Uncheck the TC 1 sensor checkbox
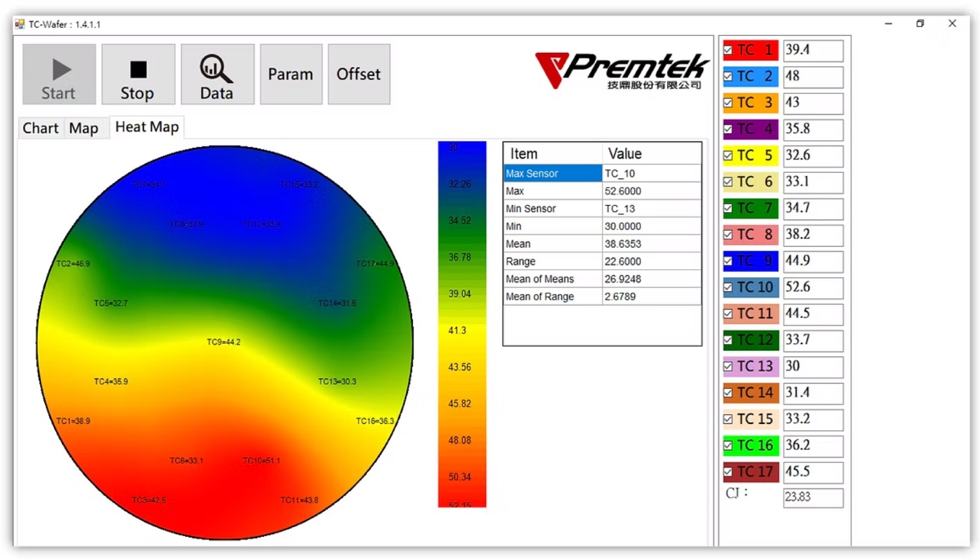This screenshot has height=560, width=980. click(x=728, y=50)
